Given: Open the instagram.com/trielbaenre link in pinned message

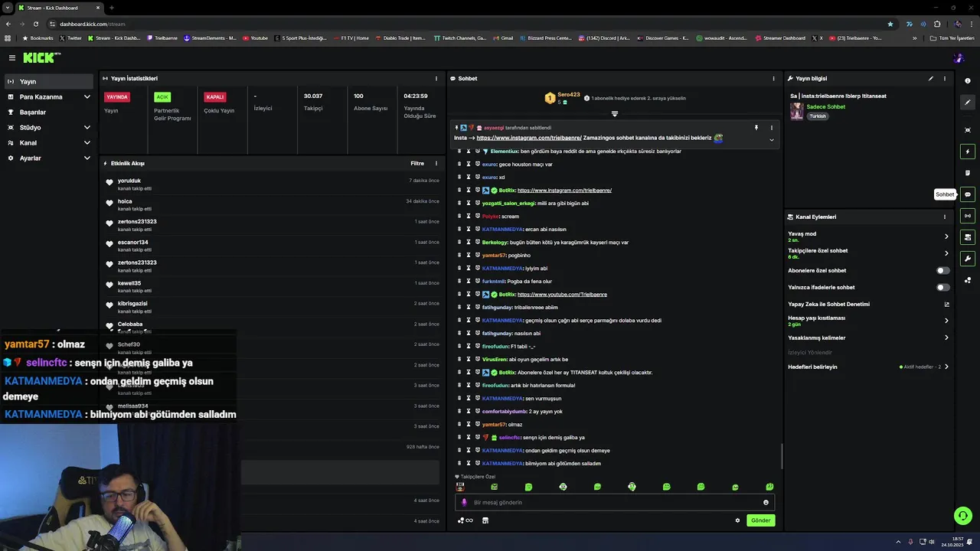Looking at the screenshot, I should 529,138.
